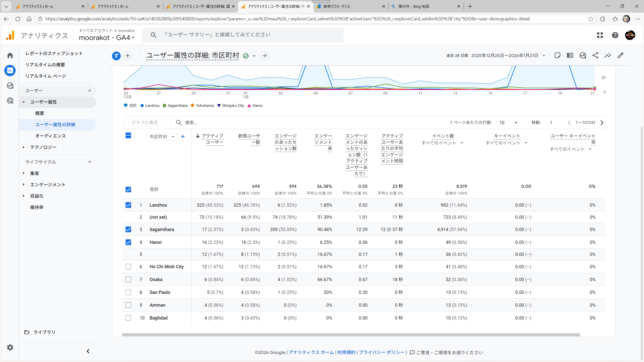Screen dimensions: 644x362
Task: Open the 市区町村 dimension dropdown
Action: coord(162,137)
